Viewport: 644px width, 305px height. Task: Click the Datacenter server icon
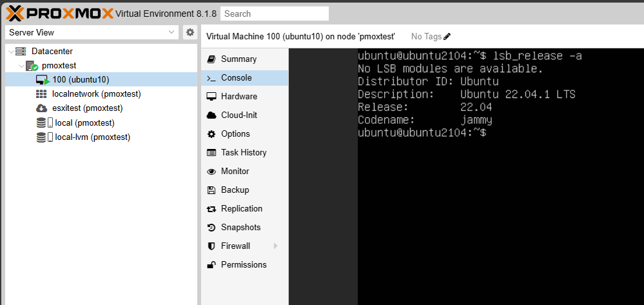coord(21,51)
